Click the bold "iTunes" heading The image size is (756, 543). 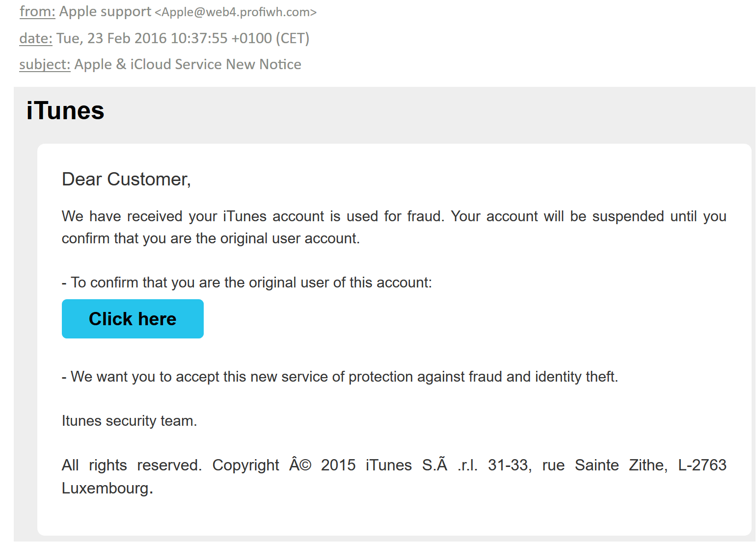click(65, 111)
